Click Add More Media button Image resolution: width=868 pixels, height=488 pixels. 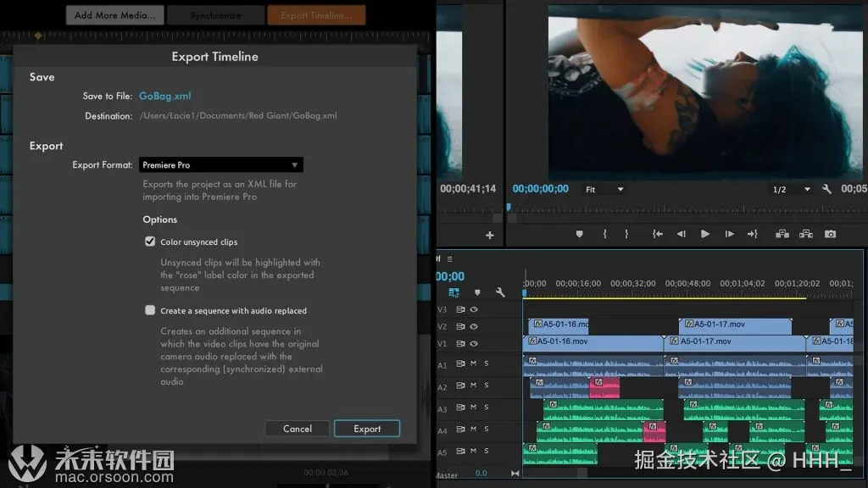pos(114,15)
